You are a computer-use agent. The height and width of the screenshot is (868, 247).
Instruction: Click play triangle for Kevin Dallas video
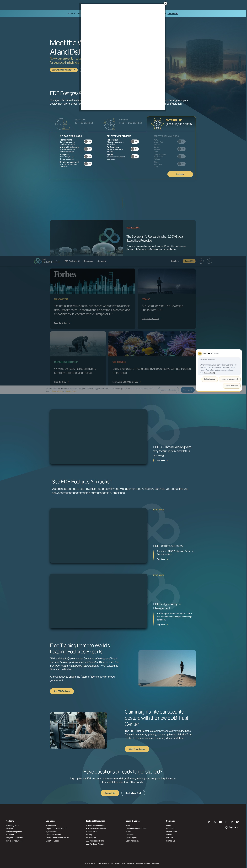coord(168,460)
